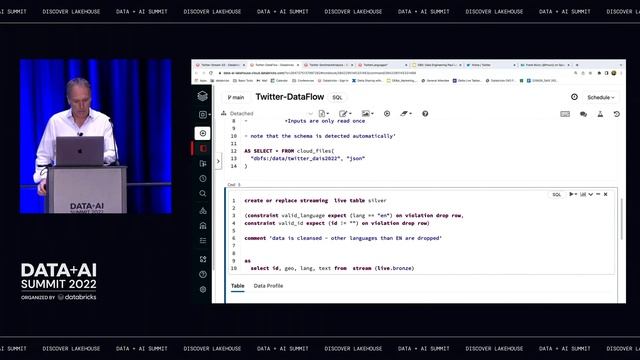
Task: Click the cell SQL language label
Action: pyautogui.click(x=556, y=195)
